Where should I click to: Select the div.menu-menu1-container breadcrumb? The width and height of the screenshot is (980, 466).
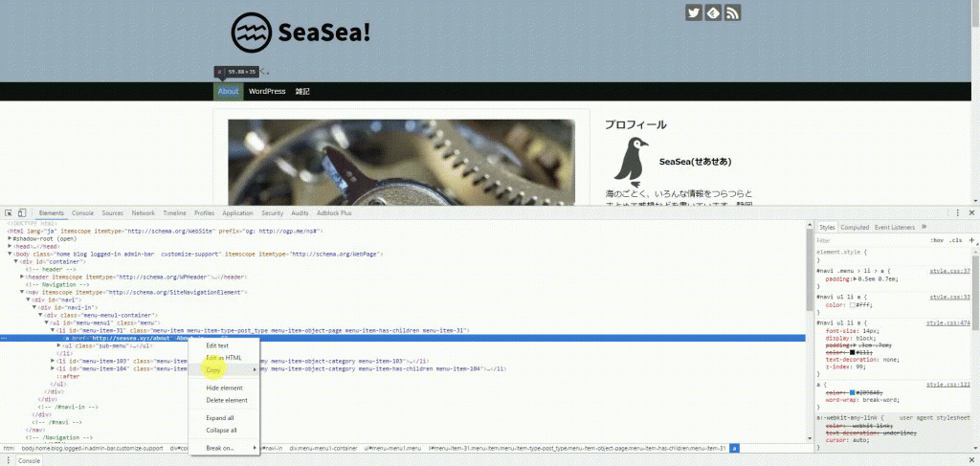tap(323, 448)
